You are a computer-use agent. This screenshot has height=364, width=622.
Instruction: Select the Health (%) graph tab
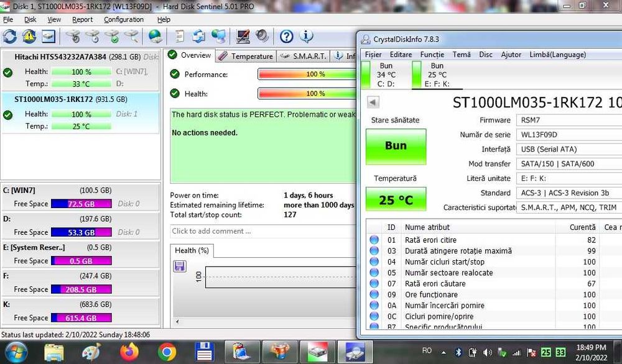[x=192, y=250]
